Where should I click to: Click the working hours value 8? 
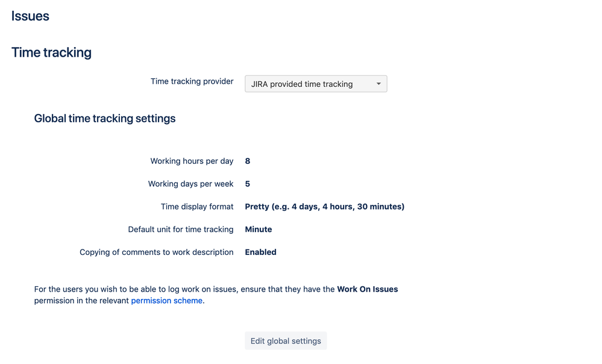coord(248,162)
